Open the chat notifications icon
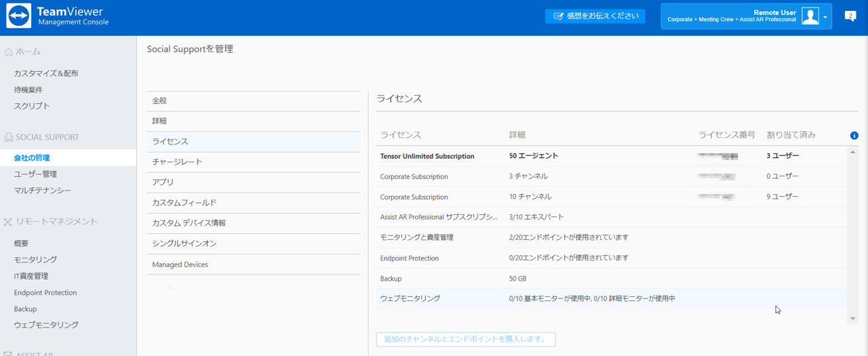The width and height of the screenshot is (868, 356). (x=850, y=16)
